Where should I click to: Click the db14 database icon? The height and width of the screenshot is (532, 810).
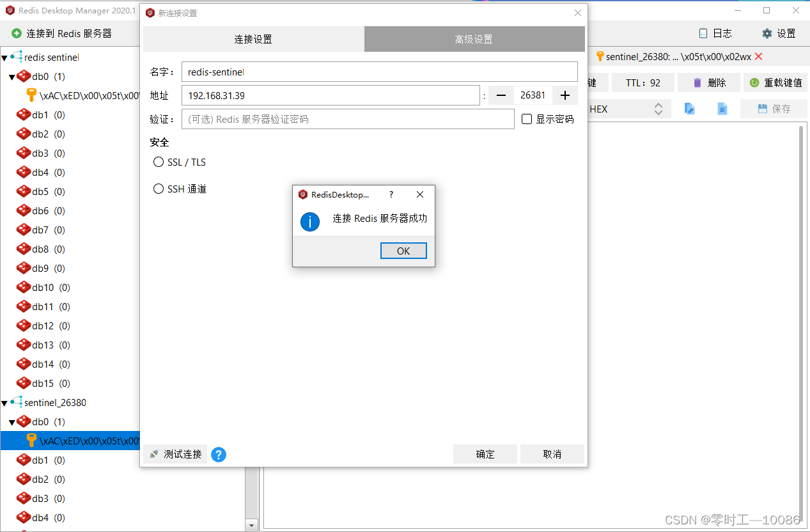pyautogui.click(x=24, y=364)
